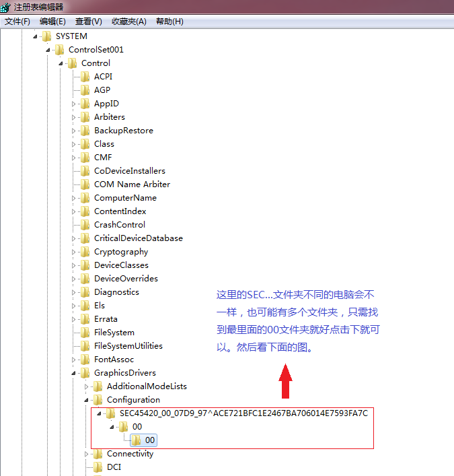
Task: Click the Registry Editor title bar app icon
Action: click(x=5, y=7)
